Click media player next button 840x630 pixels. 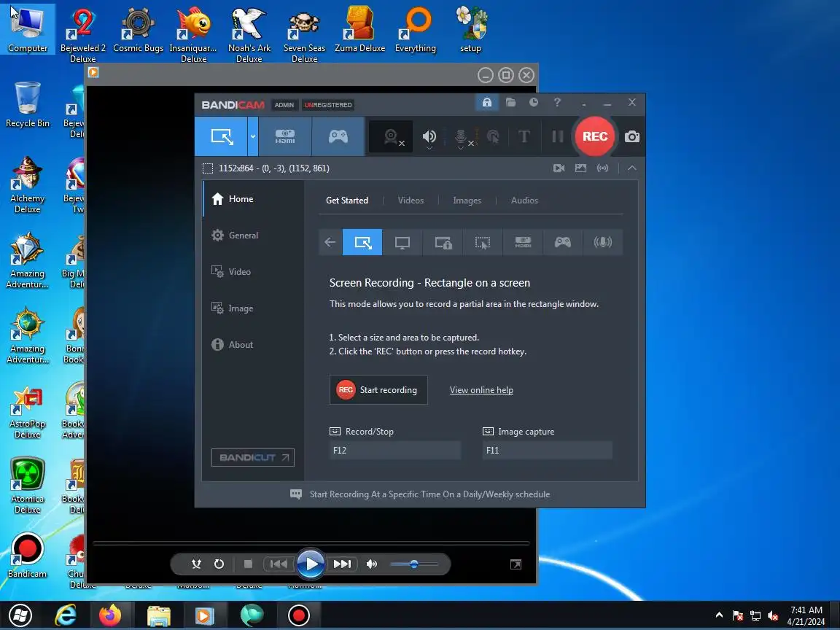pyautogui.click(x=342, y=564)
